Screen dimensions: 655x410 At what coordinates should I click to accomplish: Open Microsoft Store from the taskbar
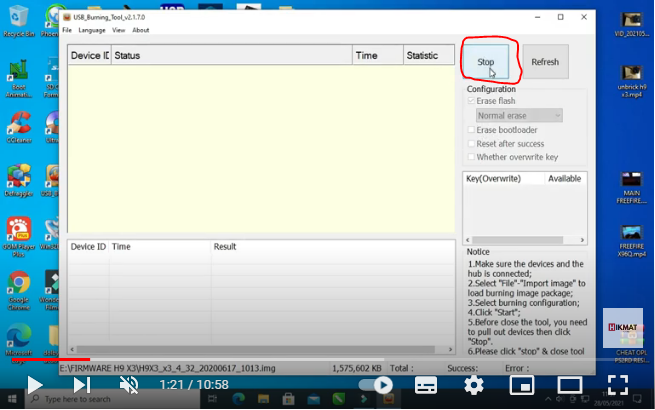click(288, 399)
